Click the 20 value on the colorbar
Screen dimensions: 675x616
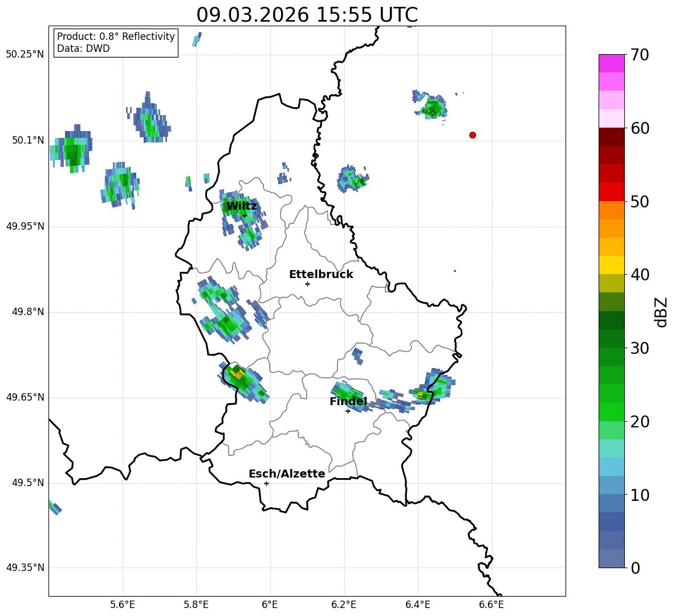click(639, 422)
